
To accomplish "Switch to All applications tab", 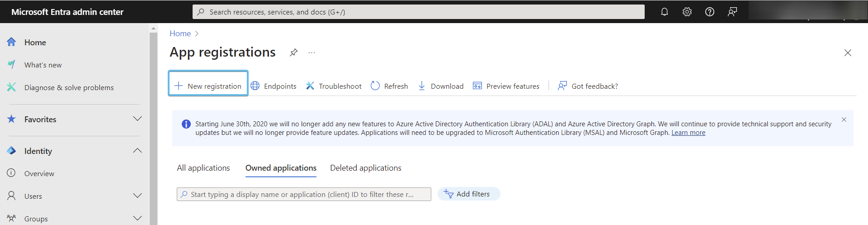I will (x=203, y=168).
